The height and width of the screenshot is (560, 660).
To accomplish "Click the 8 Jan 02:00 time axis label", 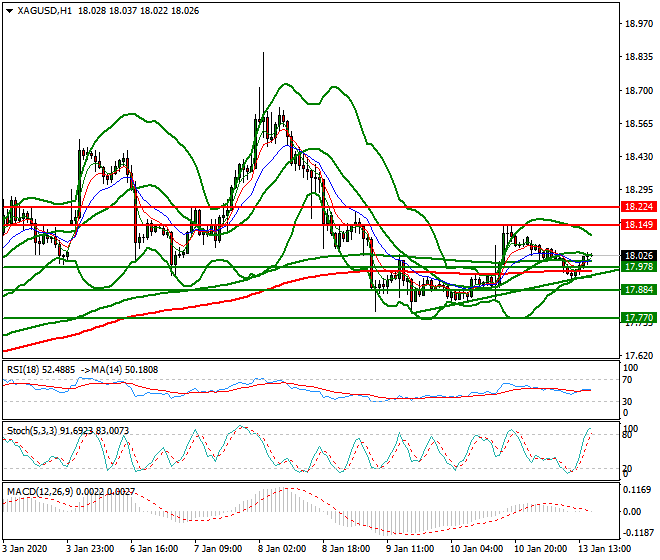I will point(282,549).
